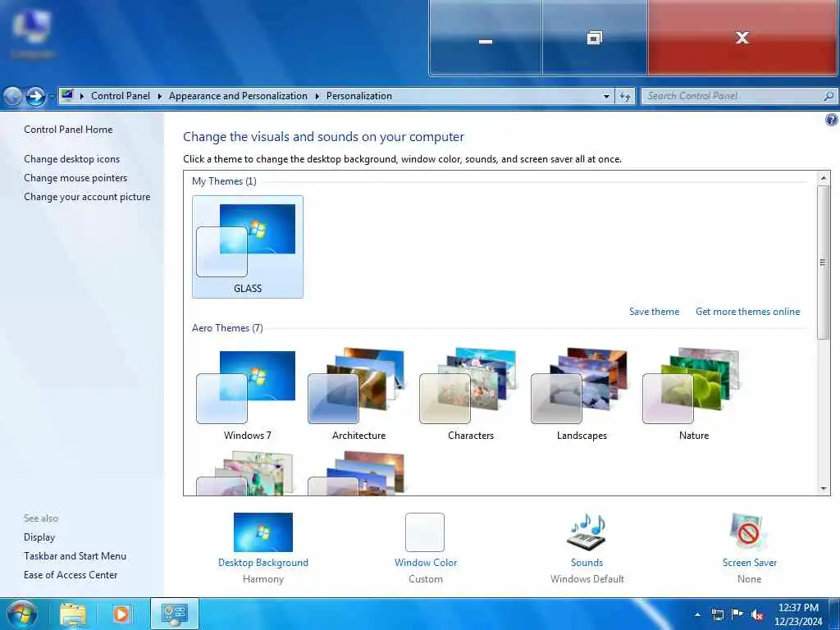Click the Show desktop strip
This screenshot has height=630, width=840.
[834, 614]
